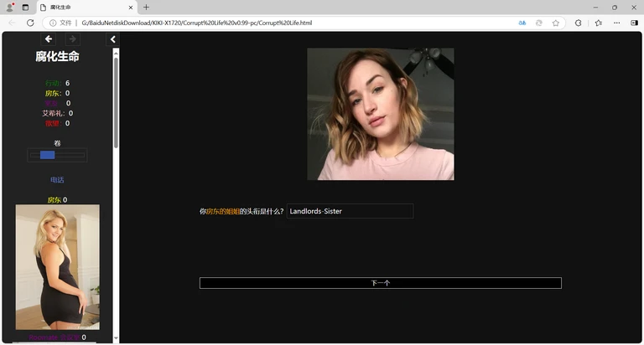This screenshot has height=345, width=644.
Task: Click the 电话 link in sidebar
Action: 57,180
